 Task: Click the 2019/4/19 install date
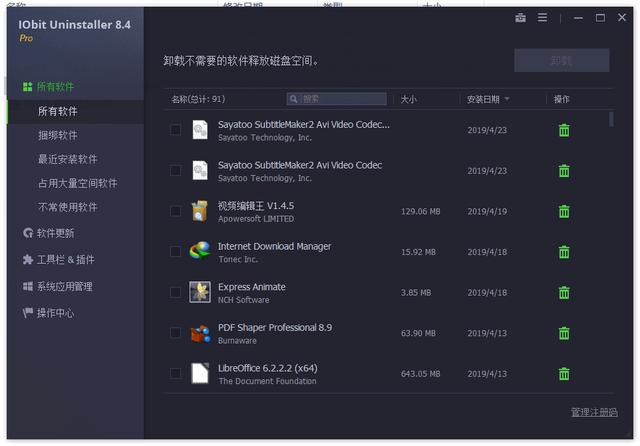tap(487, 211)
